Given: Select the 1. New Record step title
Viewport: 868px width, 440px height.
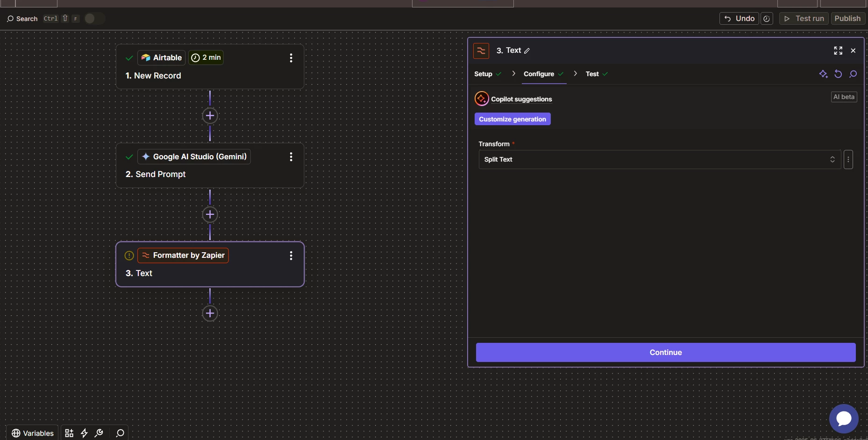Looking at the screenshot, I should pos(153,76).
